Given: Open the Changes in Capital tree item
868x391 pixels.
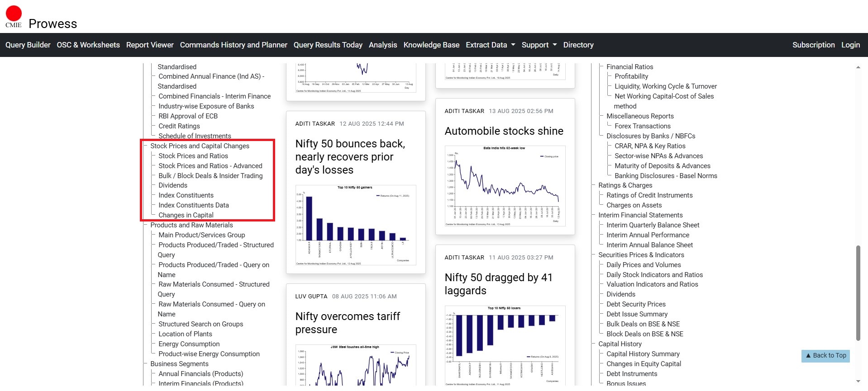Looking at the screenshot, I should pyautogui.click(x=186, y=215).
